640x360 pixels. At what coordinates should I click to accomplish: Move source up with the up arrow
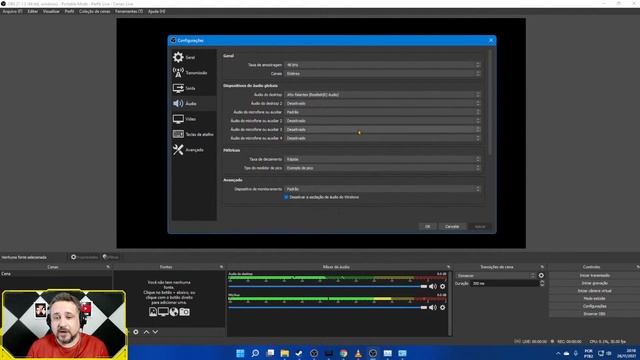[x=146, y=332]
